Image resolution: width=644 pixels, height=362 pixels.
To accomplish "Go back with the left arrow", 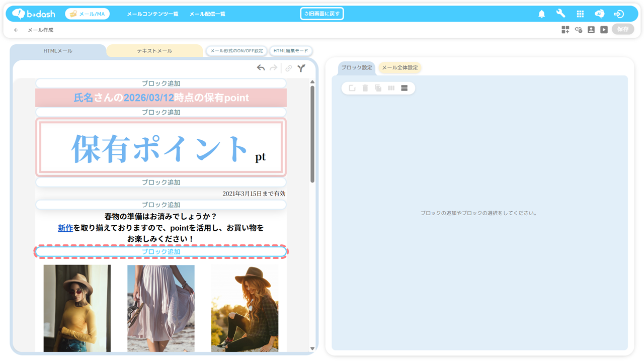I will pyautogui.click(x=16, y=30).
